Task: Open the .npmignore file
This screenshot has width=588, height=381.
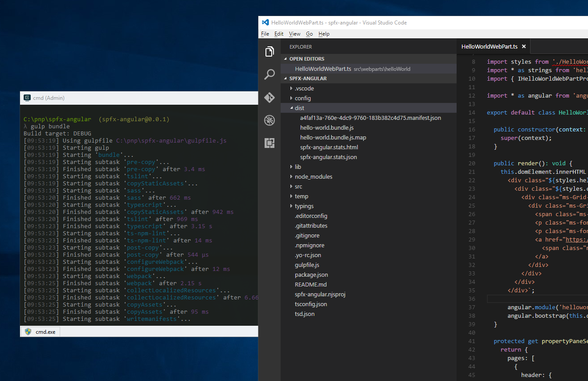Action: tap(310, 245)
